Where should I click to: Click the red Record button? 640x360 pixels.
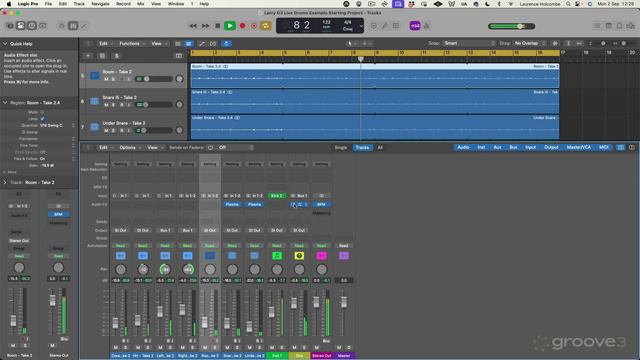click(x=242, y=26)
